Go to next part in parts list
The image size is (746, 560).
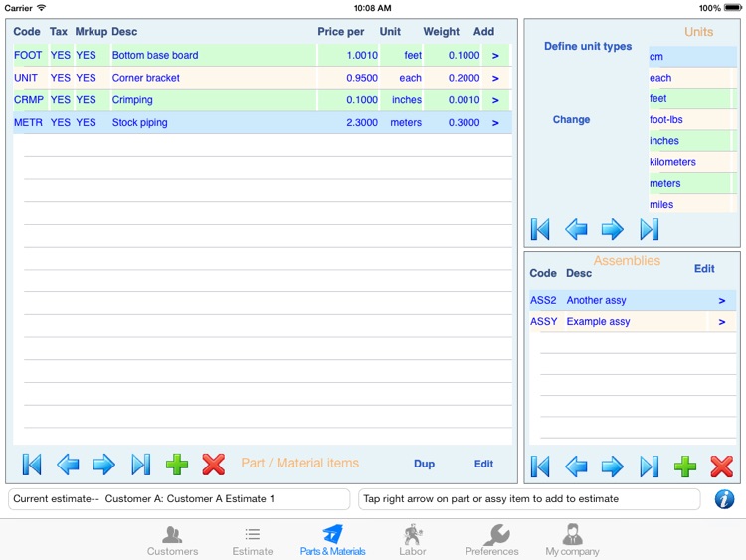click(x=103, y=464)
